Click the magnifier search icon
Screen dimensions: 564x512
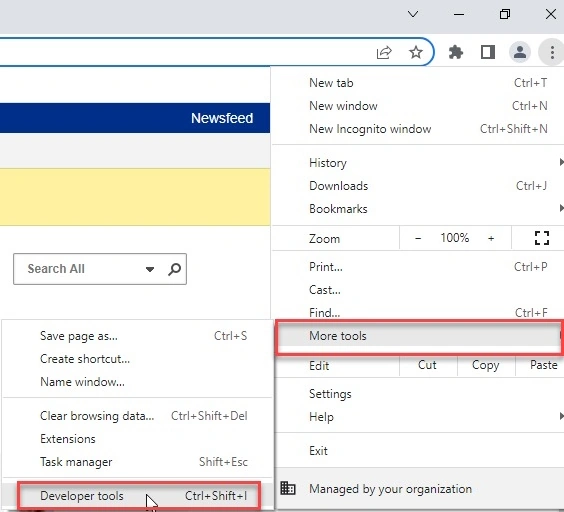(x=174, y=269)
